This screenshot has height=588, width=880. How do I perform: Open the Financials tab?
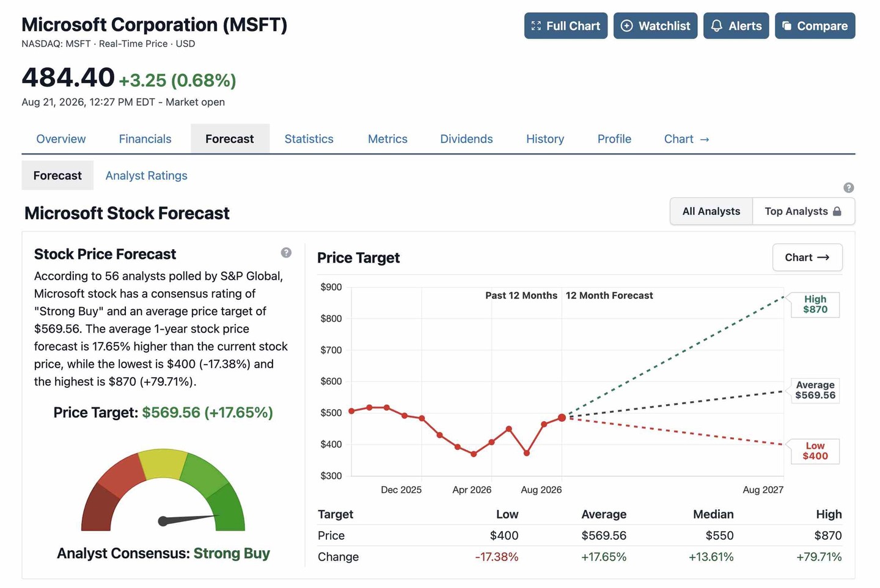tap(145, 139)
